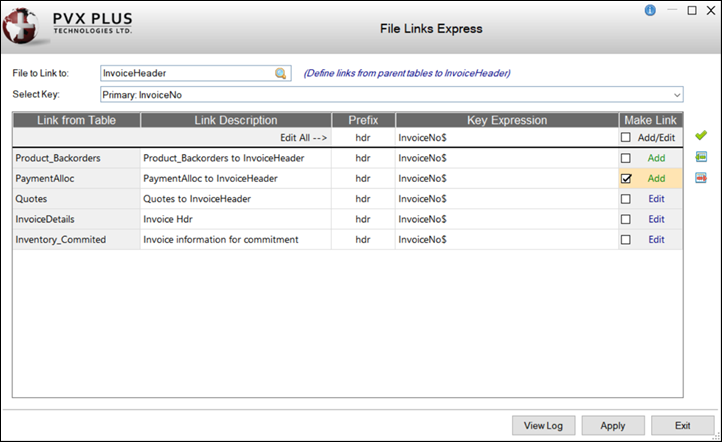Click the View Log button
Image resolution: width=722 pixels, height=442 pixels.
pyautogui.click(x=543, y=425)
